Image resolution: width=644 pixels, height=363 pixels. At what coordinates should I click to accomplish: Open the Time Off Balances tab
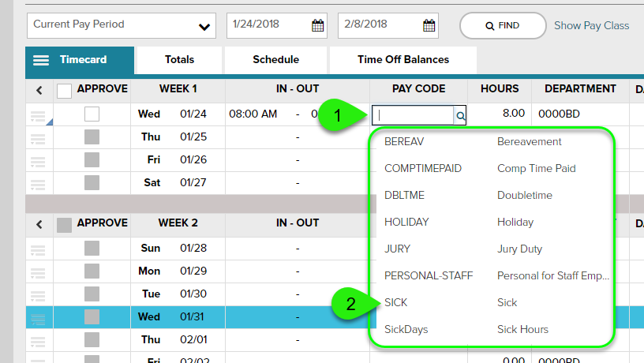coord(402,59)
